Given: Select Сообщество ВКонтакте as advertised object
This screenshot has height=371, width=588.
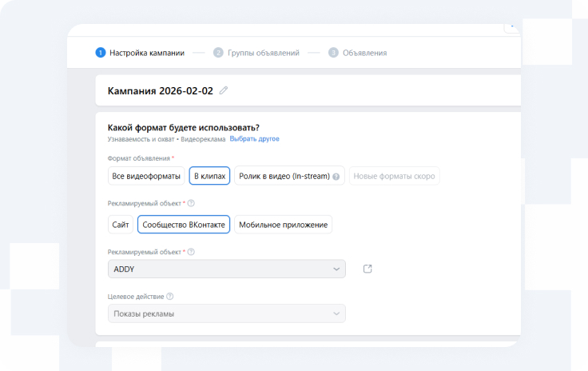Looking at the screenshot, I should [184, 225].
